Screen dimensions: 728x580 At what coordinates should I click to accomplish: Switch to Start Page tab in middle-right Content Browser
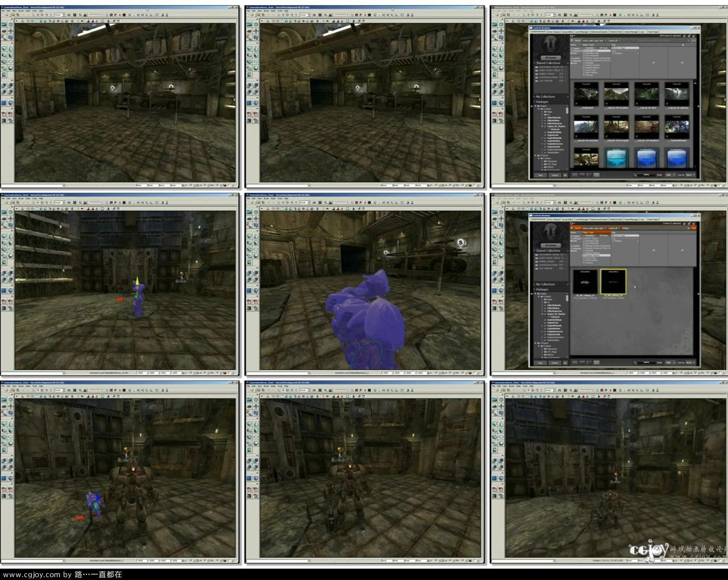(x=653, y=219)
